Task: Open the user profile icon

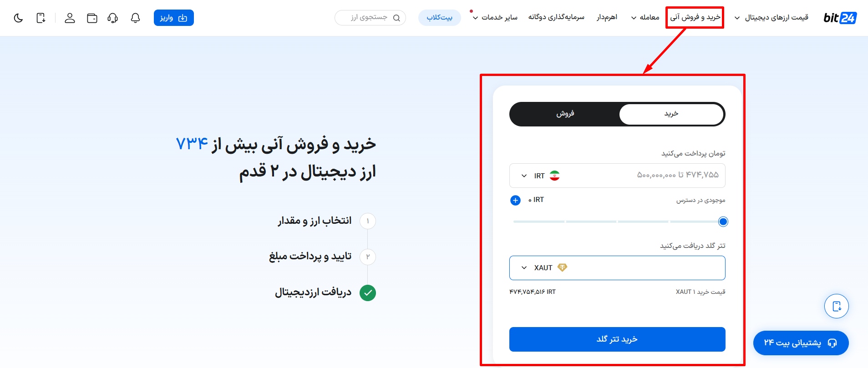Action: pos(70,18)
